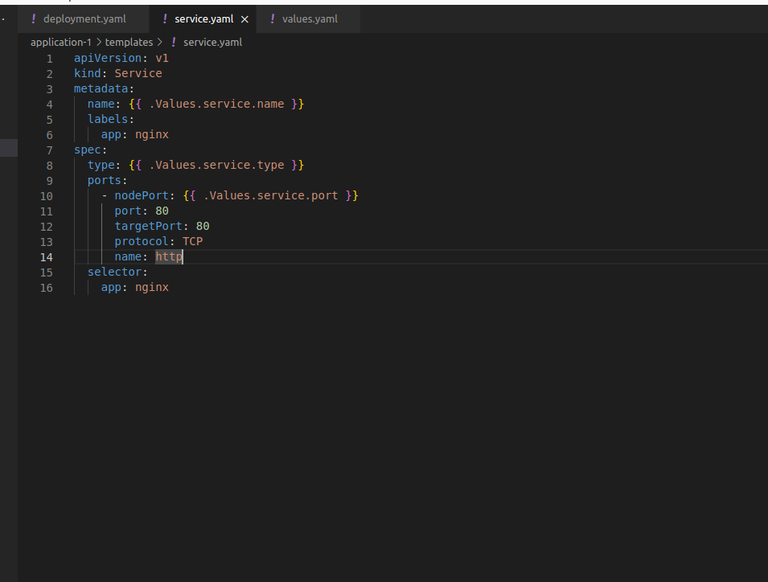Click the 'labels' key

[x=108, y=119]
